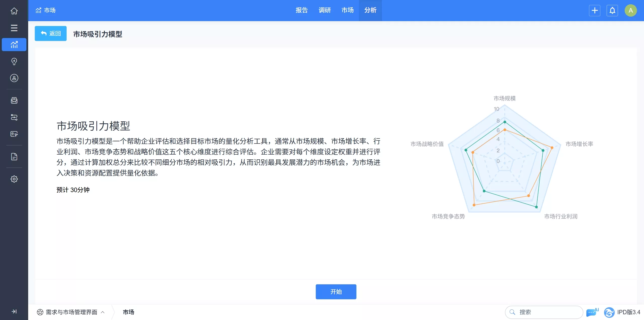Image resolution: width=644 pixels, height=320 pixels.
Task: Click green data point on 市场规模 axis
Action: [x=505, y=122]
